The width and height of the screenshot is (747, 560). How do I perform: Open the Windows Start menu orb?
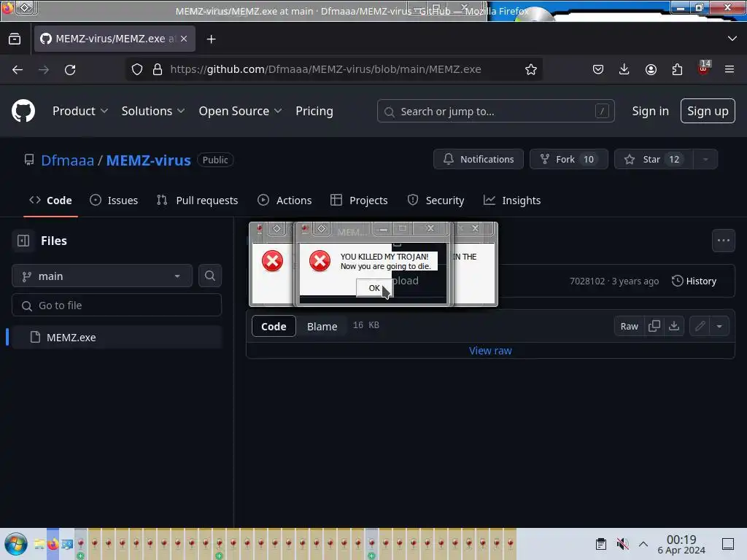tap(16, 544)
